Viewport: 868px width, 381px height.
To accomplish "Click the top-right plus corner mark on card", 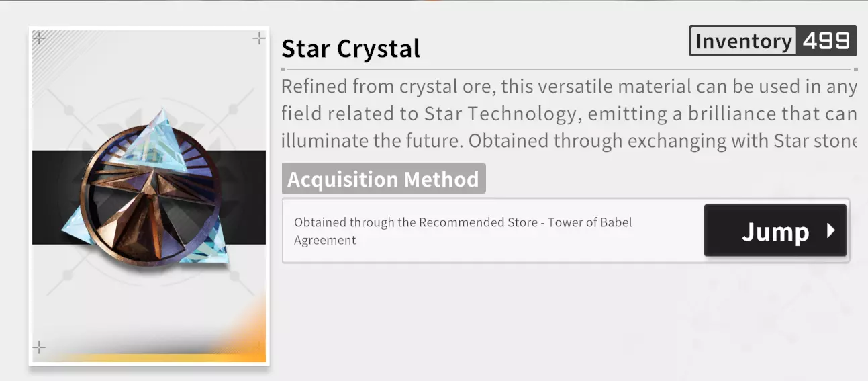I will (258, 38).
